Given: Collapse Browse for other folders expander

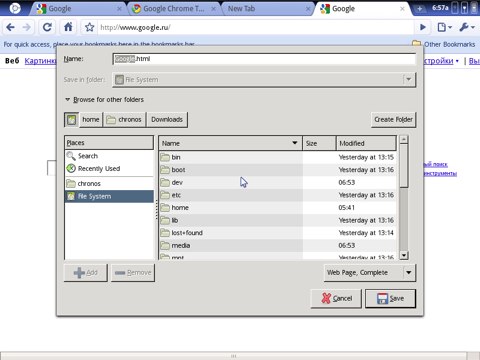Looking at the screenshot, I should [105, 99].
